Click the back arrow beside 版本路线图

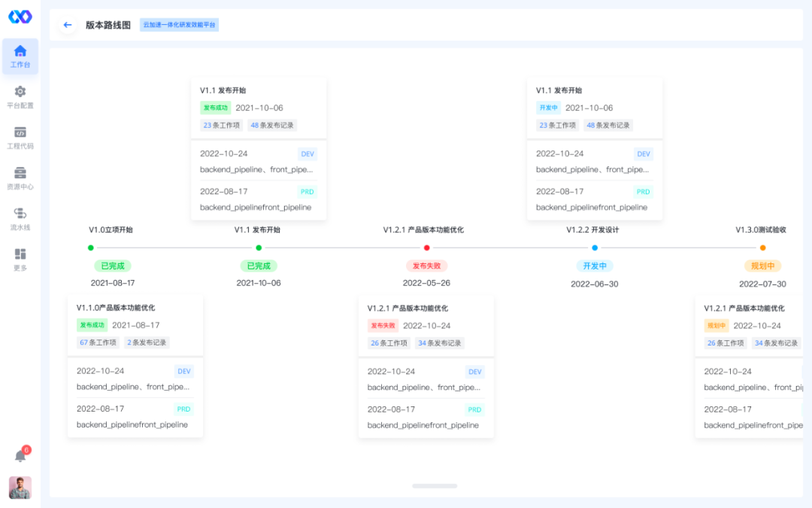67,25
